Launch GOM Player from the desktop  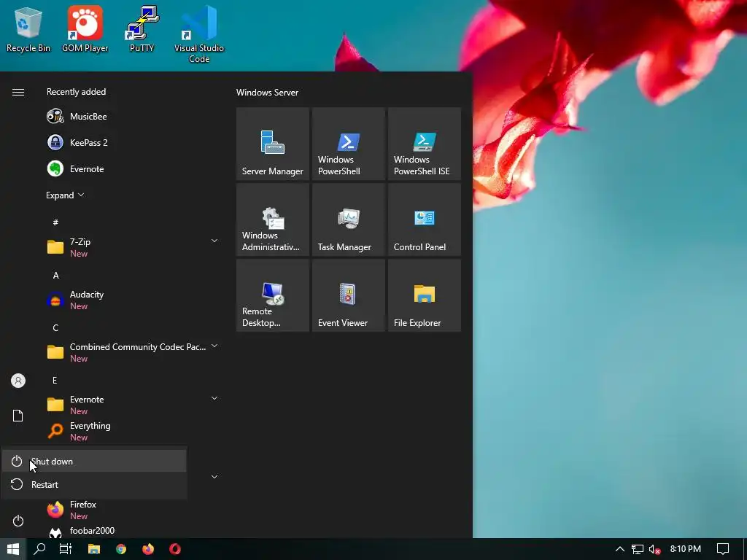coord(85,29)
